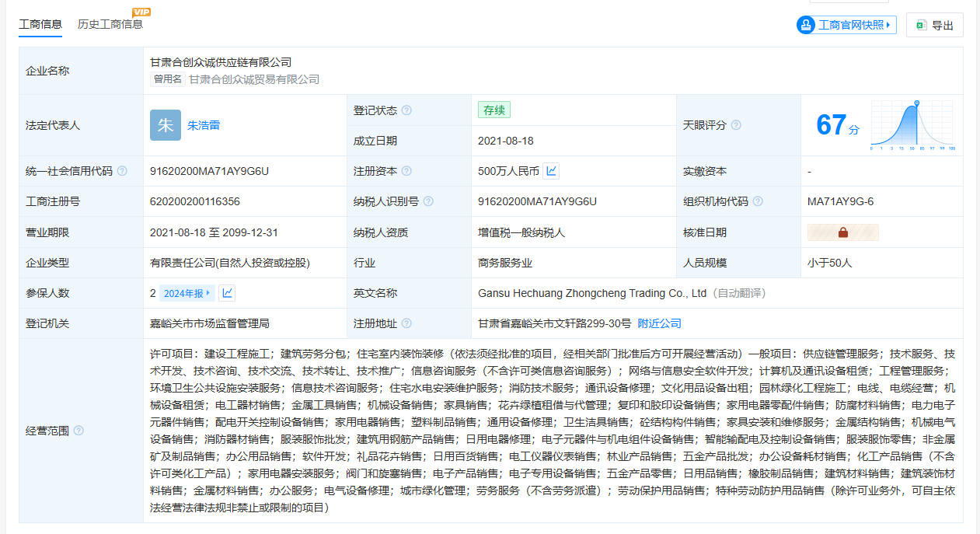
Task: Click help icon next to 天眼评分
Action: 736,125
